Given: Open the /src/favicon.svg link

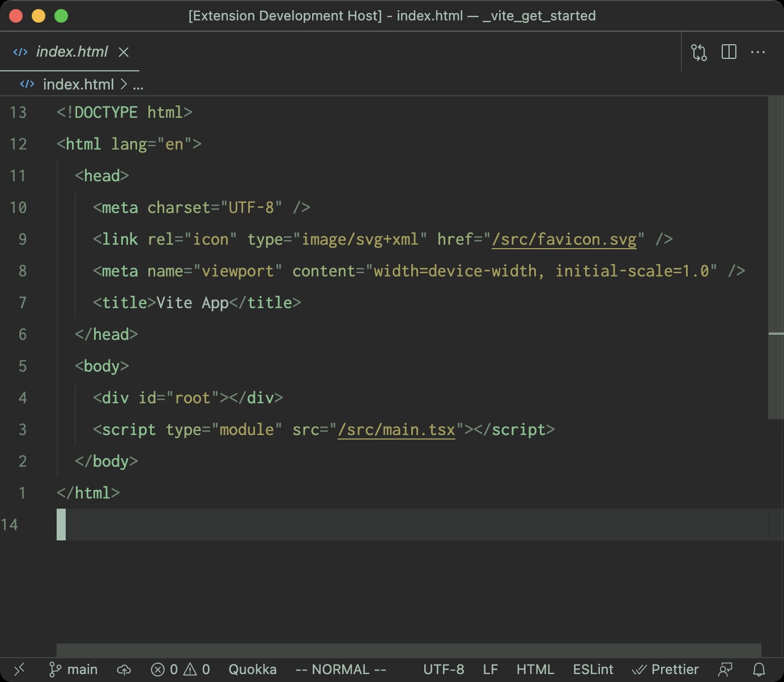Looking at the screenshot, I should click(x=564, y=240).
